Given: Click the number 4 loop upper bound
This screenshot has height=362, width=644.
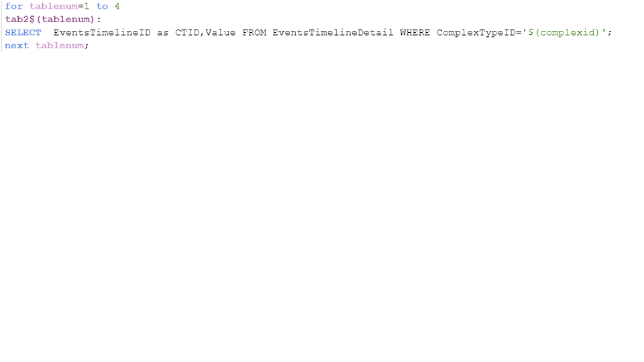Looking at the screenshot, I should (117, 6).
